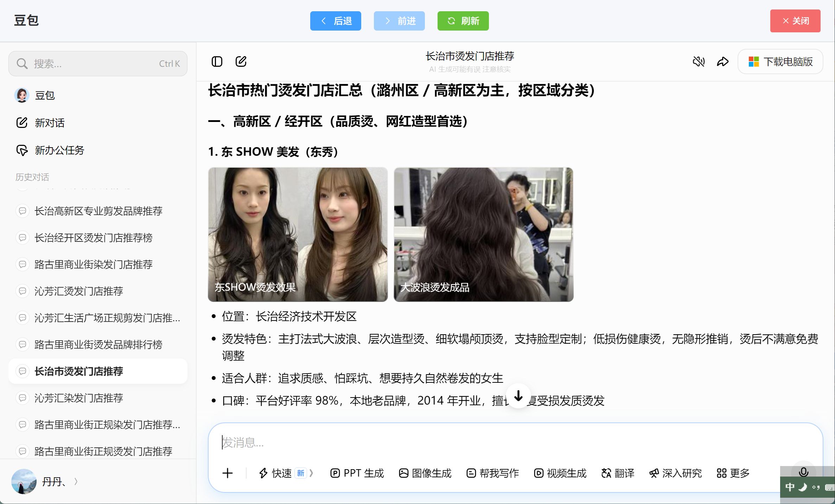Open chat 路古里商业街烫发品牌排行榜

click(98, 344)
